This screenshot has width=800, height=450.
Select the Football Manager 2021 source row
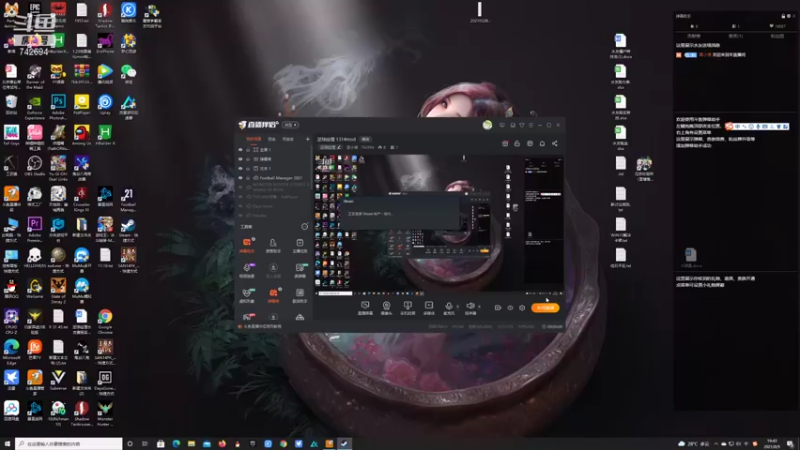pos(274,178)
